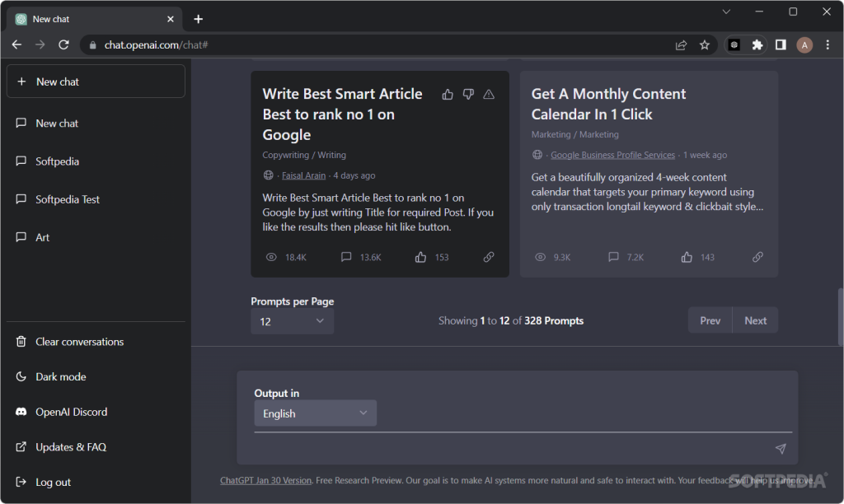Viewport: 844px width, 504px height.
Task: Open the browser extensions puzzle icon
Action: (757, 44)
